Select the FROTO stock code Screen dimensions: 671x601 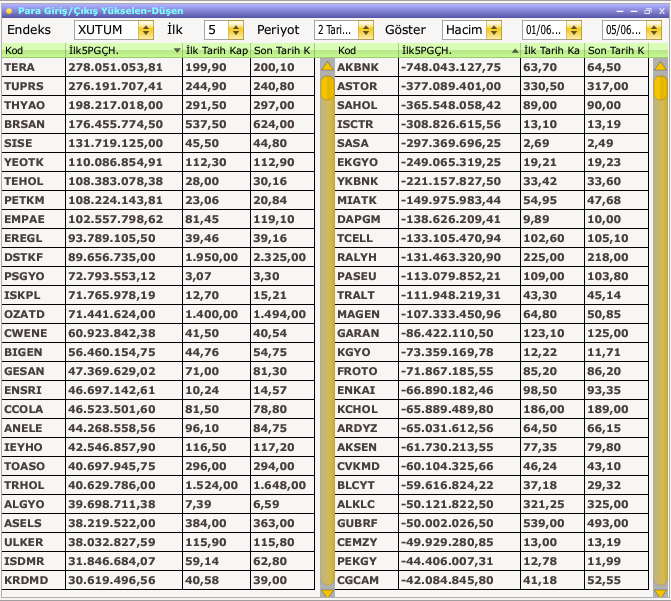coord(357,371)
